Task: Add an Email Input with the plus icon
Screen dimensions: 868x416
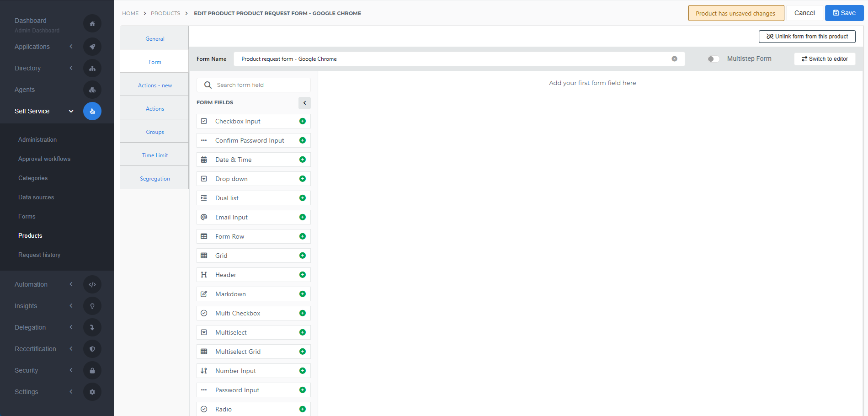Action: click(x=303, y=217)
